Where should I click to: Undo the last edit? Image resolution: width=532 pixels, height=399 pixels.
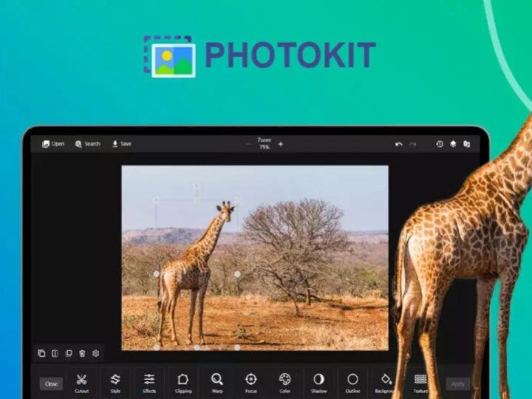[x=399, y=144]
